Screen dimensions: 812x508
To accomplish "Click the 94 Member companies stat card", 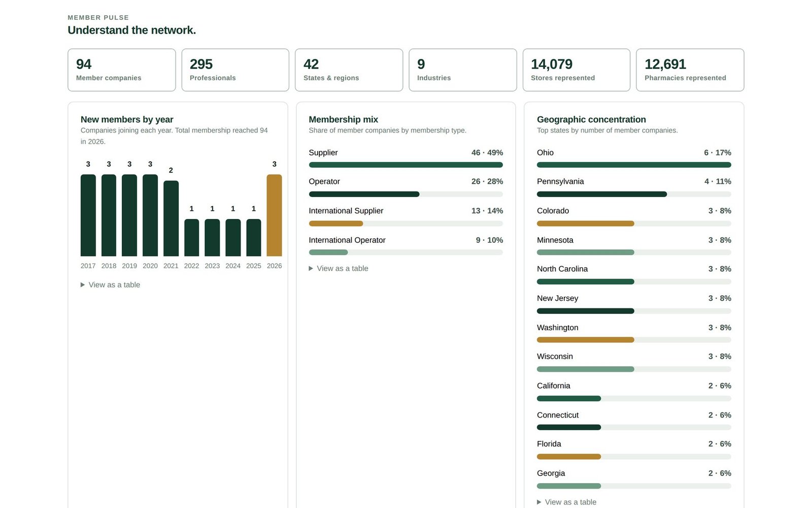I will pyautogui.click(x=122, y=70).
